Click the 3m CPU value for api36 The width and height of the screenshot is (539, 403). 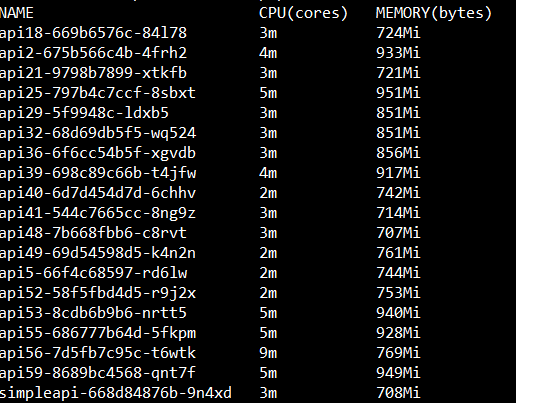pyautogui.click(x=268, y=153)
